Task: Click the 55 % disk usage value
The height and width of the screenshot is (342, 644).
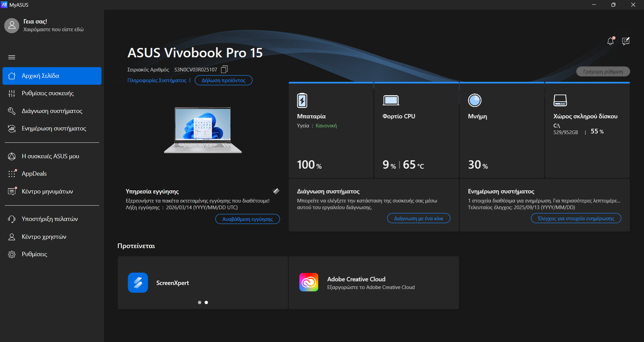Action: (597, 131)
